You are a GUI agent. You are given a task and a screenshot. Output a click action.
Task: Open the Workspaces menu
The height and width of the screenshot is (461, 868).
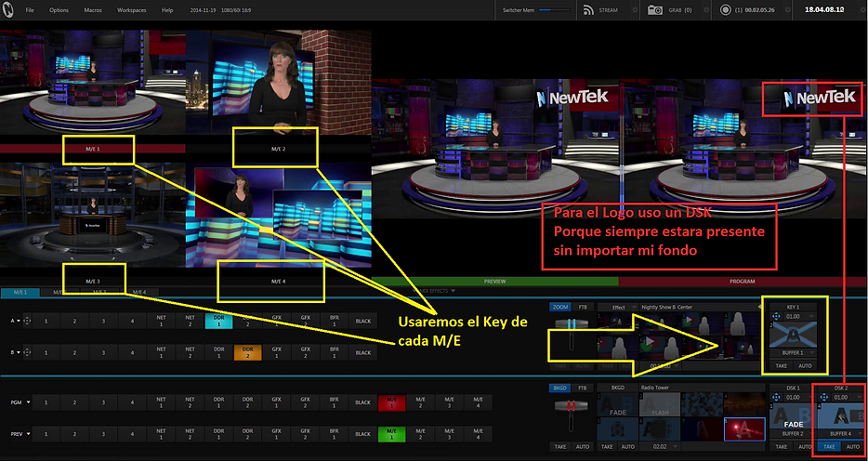click(131, 10)
